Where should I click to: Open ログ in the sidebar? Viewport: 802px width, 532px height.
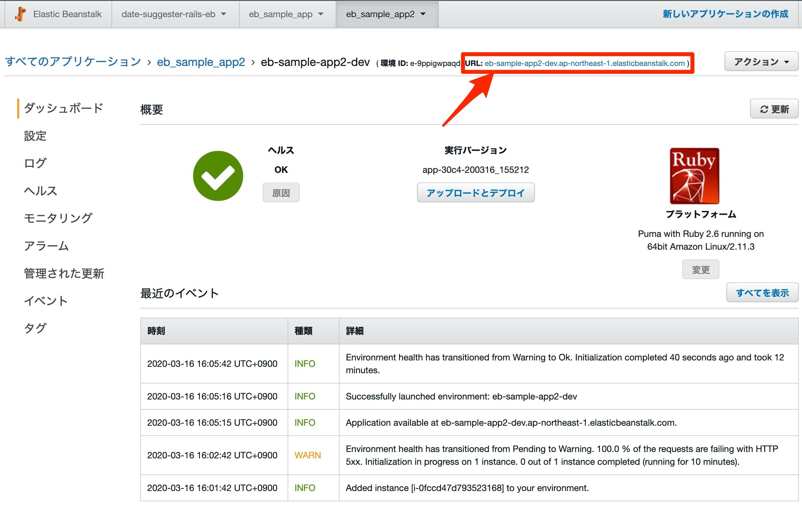35,163
